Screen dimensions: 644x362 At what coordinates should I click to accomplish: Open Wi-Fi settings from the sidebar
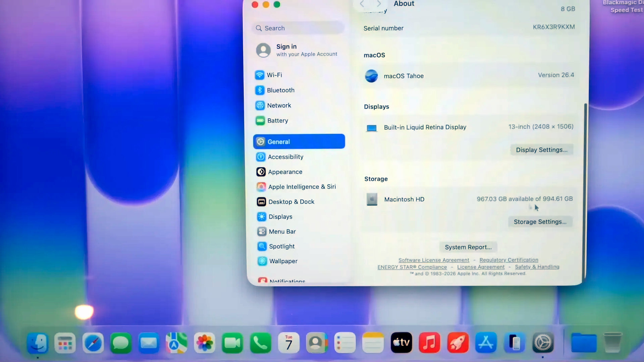coord(274,75)
